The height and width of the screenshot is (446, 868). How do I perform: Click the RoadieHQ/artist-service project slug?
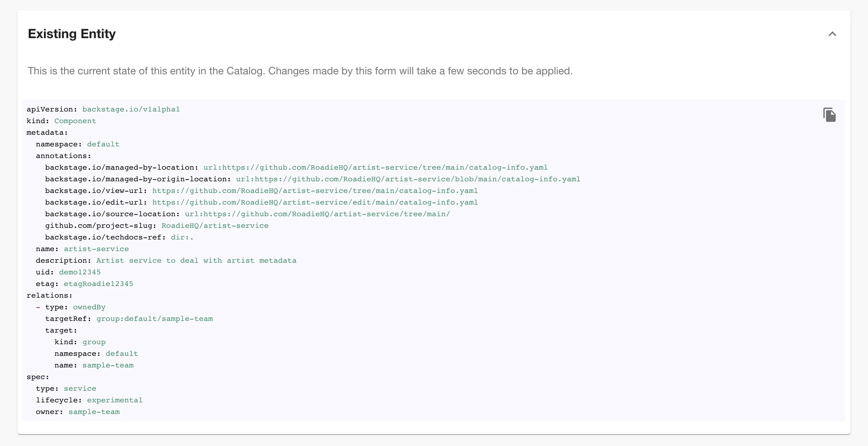point(215,226)
